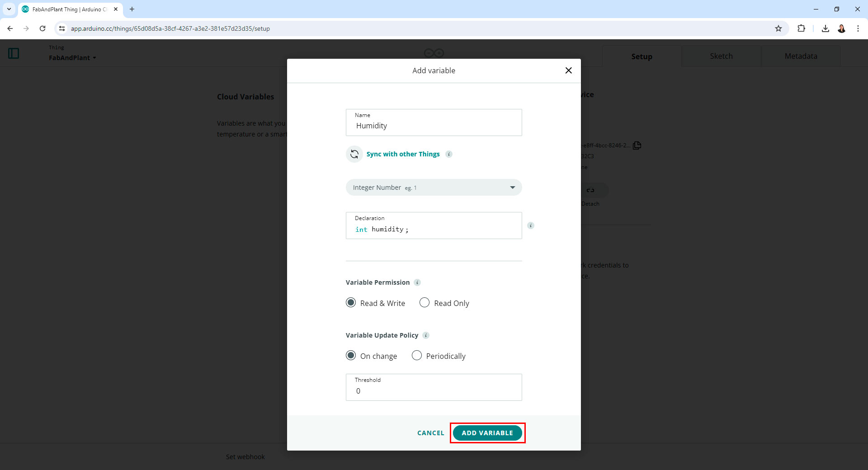Open the browser profile avatar
868x470 pixels.
(x=841, y=28)
